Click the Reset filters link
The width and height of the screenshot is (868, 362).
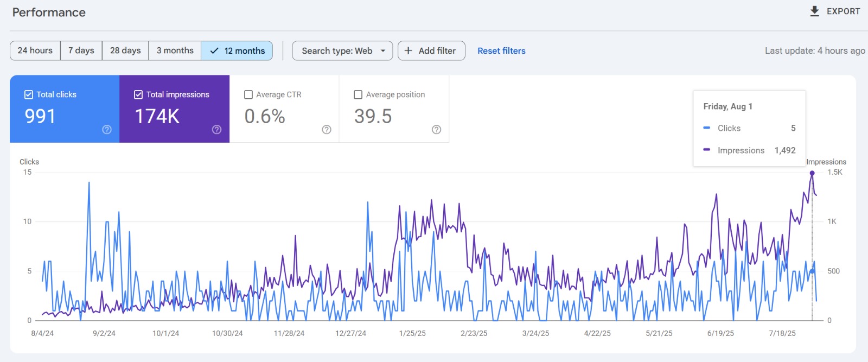(x=501, y=50)
